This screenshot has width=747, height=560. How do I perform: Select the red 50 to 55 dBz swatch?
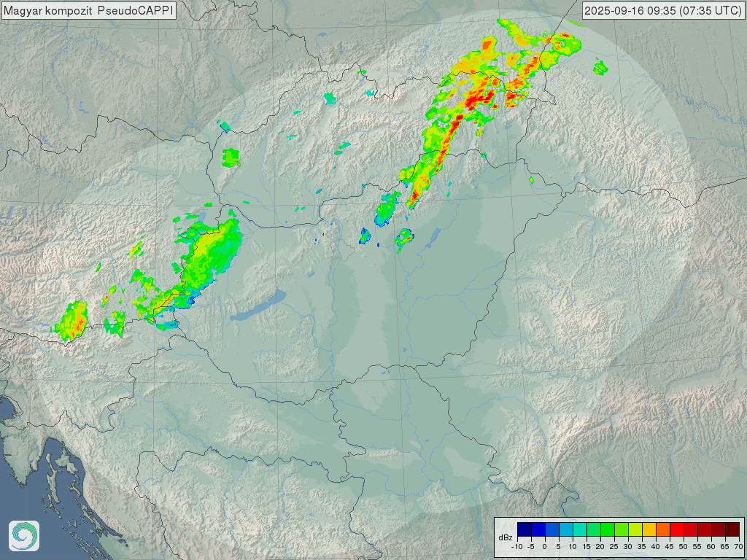691,529
